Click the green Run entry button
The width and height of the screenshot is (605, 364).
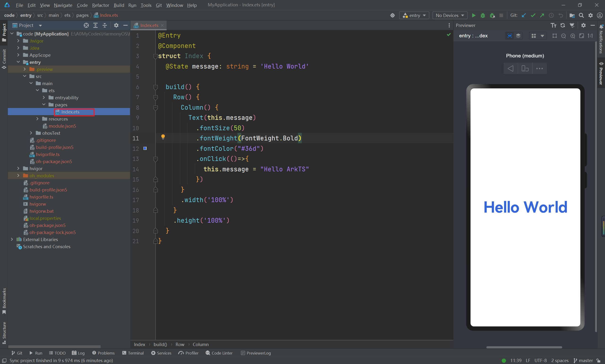point(474,15)
